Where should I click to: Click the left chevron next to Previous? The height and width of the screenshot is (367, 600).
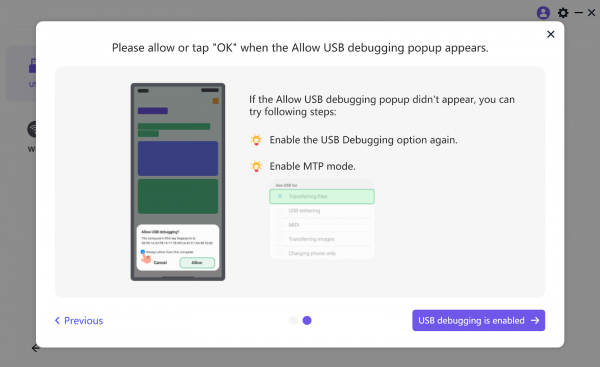coord(57,320)
